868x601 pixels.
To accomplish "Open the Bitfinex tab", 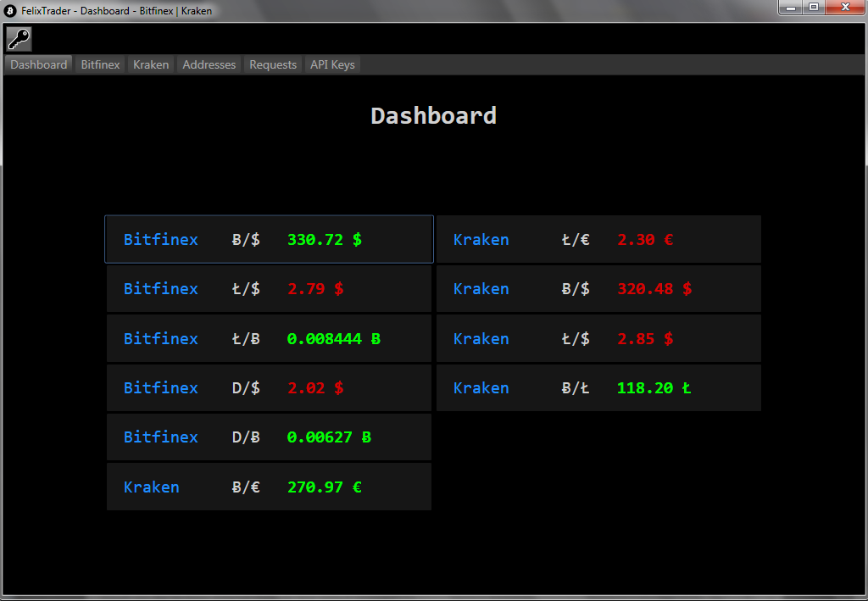I will tap(100, 64).
